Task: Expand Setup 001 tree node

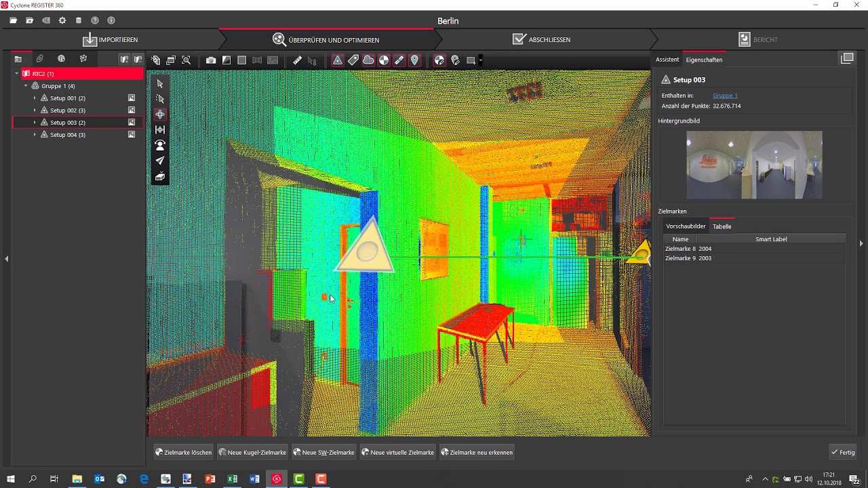Action: click(x=35, y=98)
